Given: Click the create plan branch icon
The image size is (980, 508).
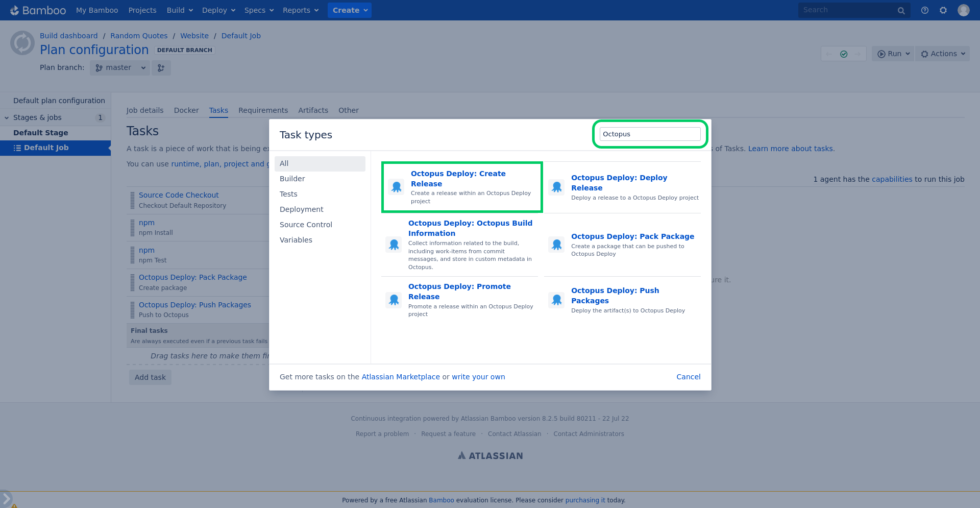Looking at the screenshot, I should (x=161, y=68).
